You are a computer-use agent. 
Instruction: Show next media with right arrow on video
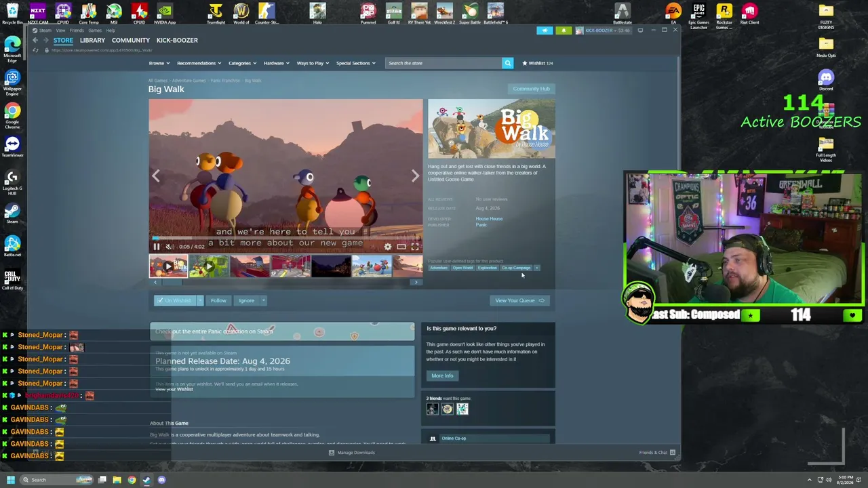(415, 176)
